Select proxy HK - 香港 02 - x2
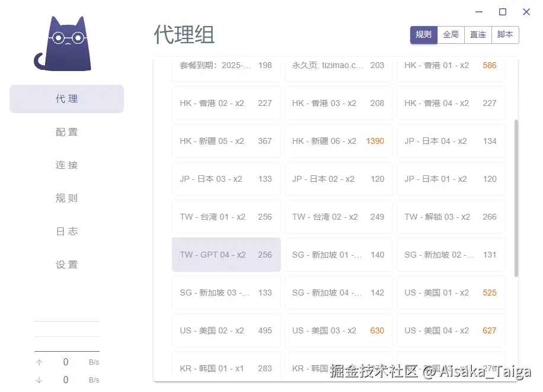Screen dimensions: 543x392 [x=226, y=103]
